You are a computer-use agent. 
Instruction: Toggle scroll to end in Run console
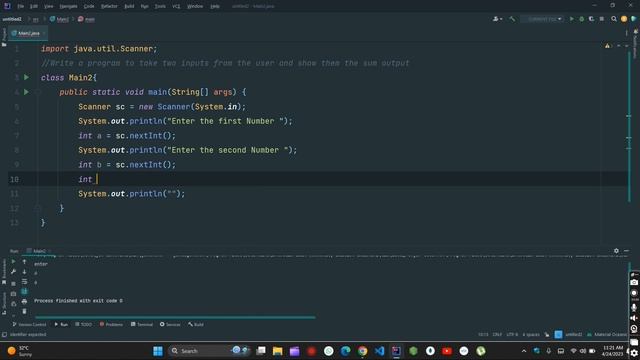[x=24, y=291]
